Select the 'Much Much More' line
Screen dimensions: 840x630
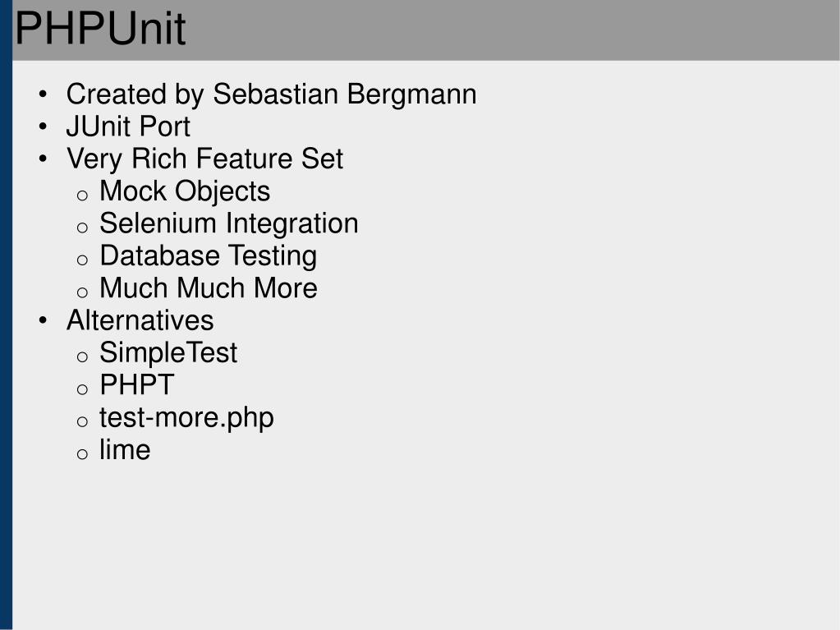click(x=208, y=288)
